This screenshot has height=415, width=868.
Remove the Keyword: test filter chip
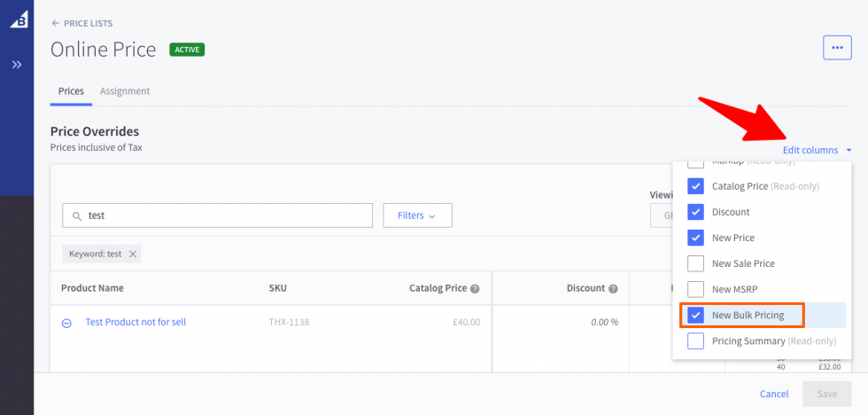pyautogui.click(x=133, y=254)
